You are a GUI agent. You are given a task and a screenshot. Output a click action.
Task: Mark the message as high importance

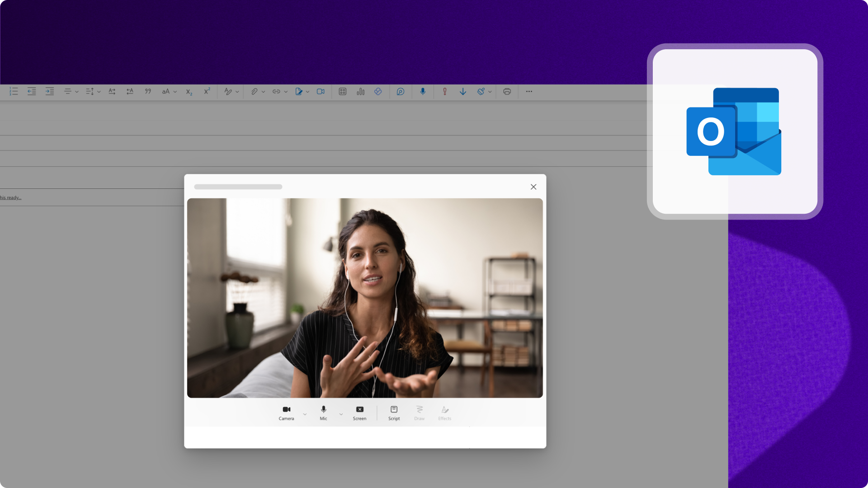(x=444, y=92)
